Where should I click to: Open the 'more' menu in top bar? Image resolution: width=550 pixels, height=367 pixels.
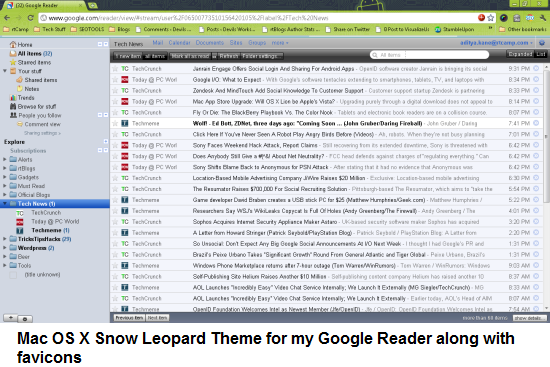280,42
